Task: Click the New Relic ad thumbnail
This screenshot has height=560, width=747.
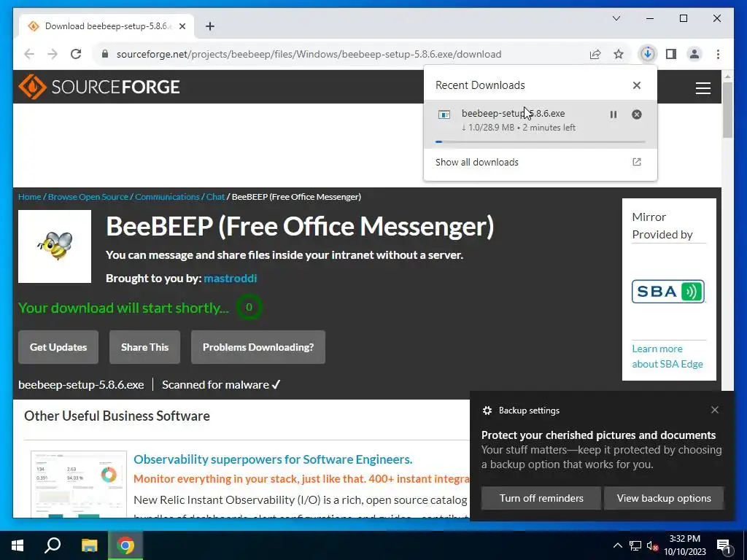Action: coord(79,484)
